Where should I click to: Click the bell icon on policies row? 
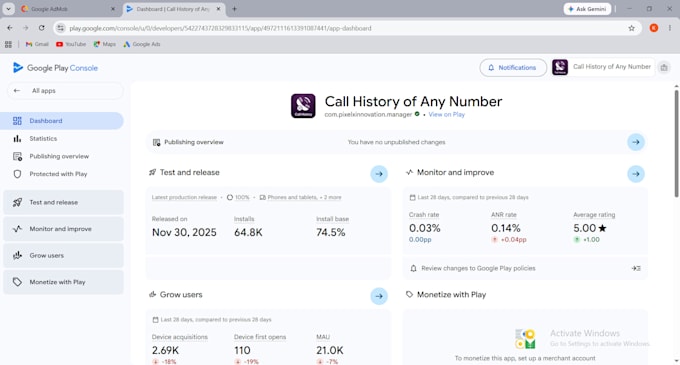pyautogui.click(x=413, y=268)
